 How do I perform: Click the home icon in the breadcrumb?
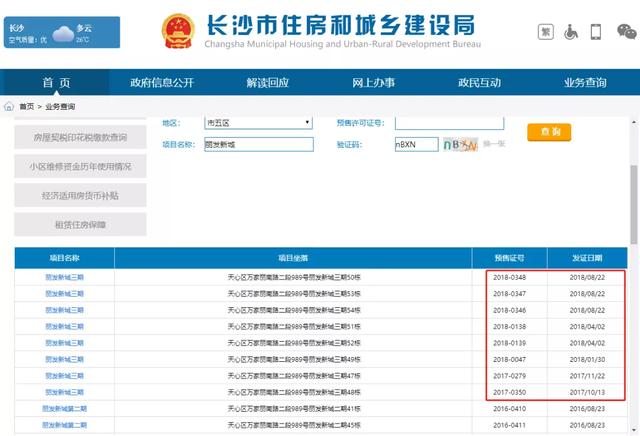pyautogui.click(x=9, y=106)
